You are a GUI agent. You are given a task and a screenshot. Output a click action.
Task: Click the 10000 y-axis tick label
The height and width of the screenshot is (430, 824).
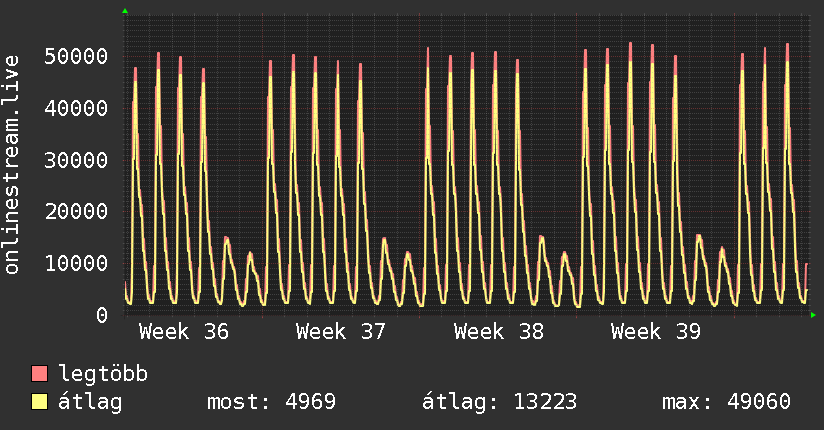pos(76,263)
